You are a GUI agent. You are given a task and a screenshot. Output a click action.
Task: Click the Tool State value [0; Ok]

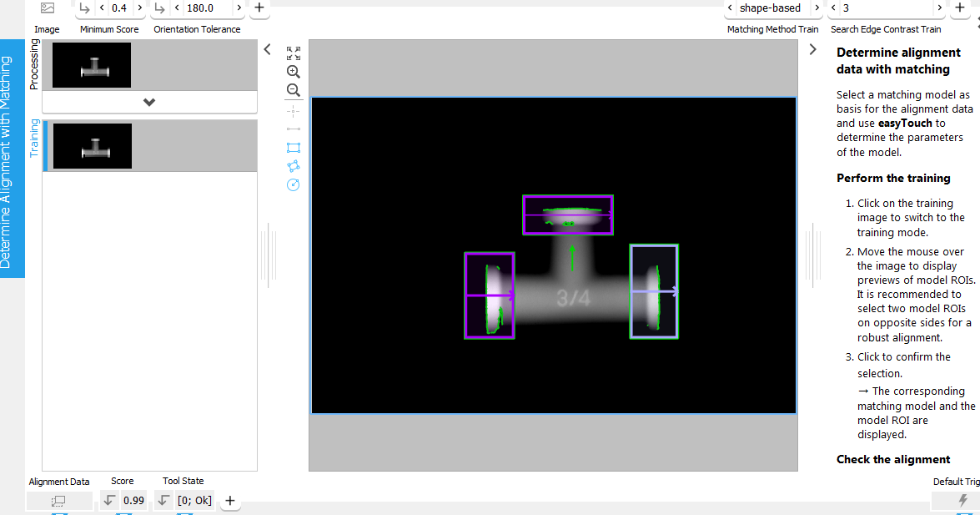tap(194, 500)
